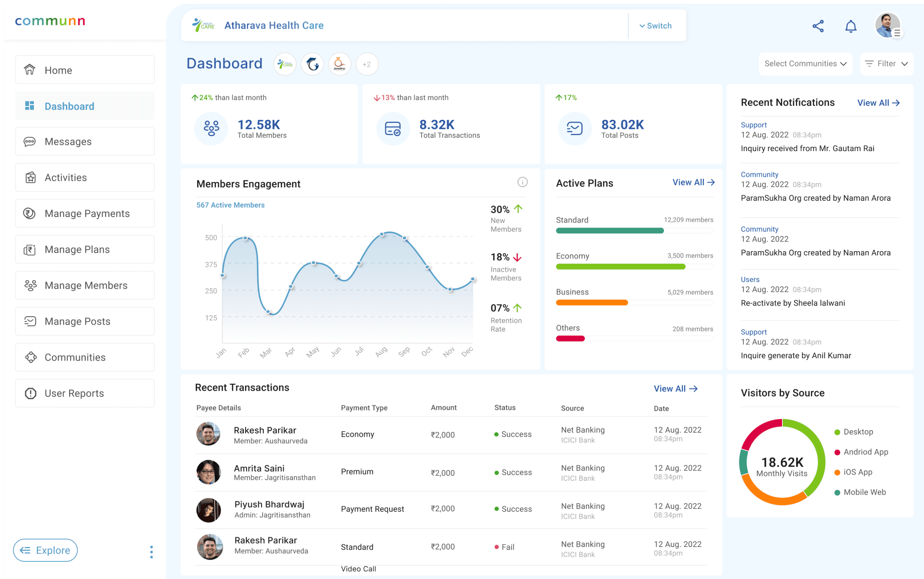Open the notifications bell icon
The image size is (924, 579).
coord(850,26)
